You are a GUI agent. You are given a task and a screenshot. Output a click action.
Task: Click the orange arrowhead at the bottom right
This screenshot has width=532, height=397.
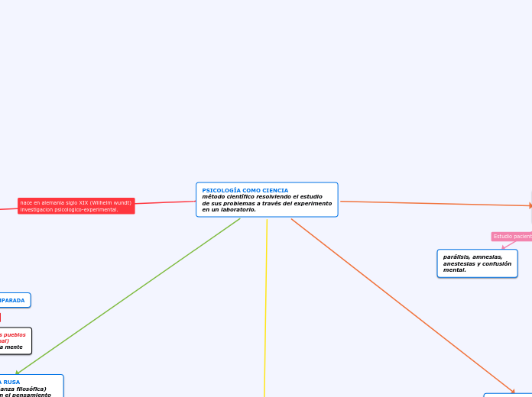click(513, 392)
